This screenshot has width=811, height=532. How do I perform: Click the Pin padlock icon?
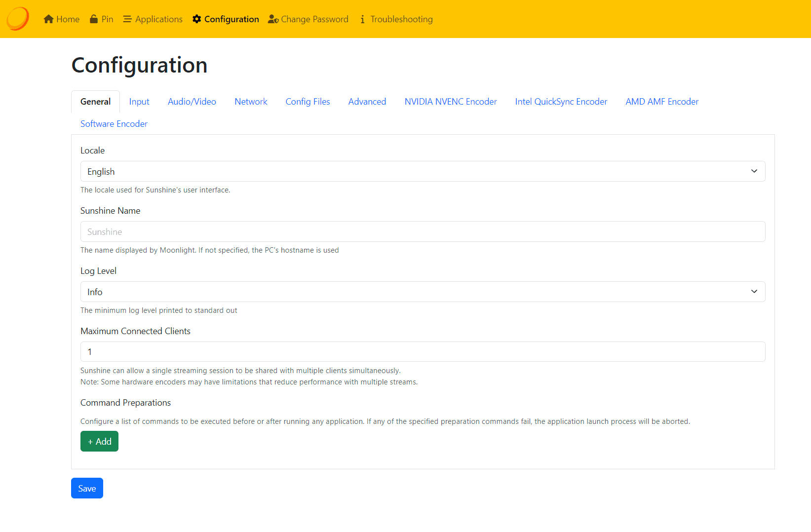coord(94,19)
